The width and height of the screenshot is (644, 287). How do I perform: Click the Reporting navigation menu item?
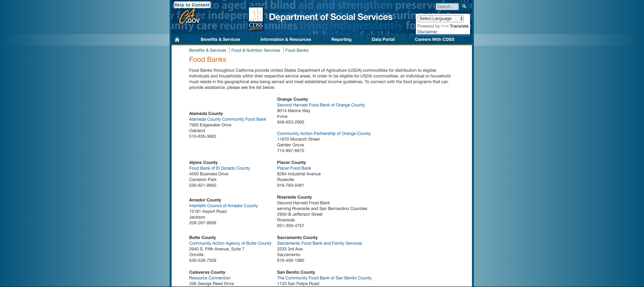tap(341, 39)
